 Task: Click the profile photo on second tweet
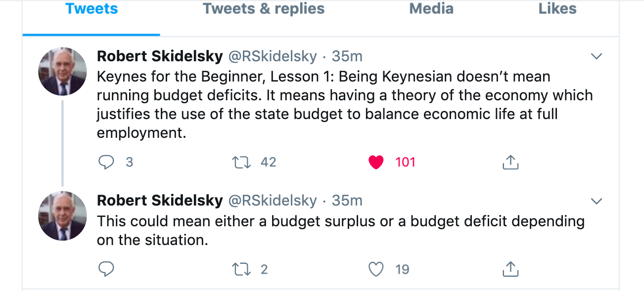(x=62, y=216)
